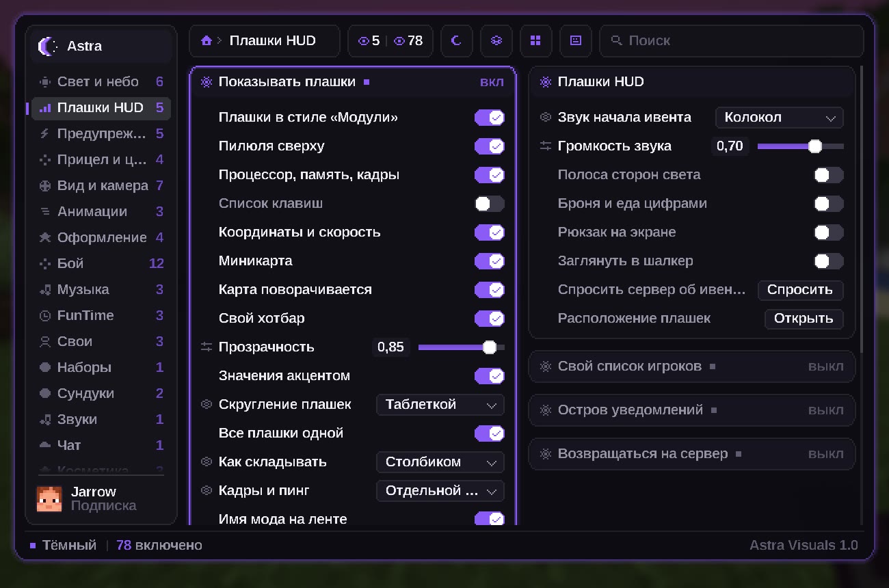Click the Громкость звука slider handle
The image size is (889, 588).
pos(814,146)
